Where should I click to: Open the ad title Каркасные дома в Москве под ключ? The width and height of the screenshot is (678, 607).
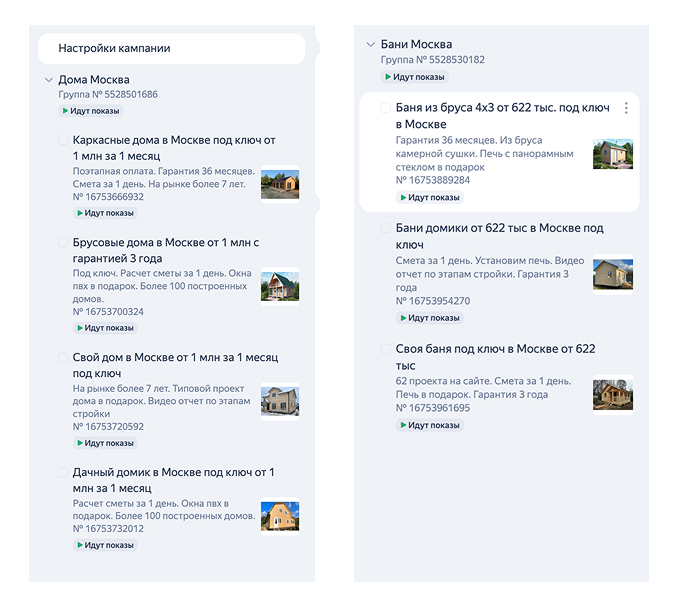click(174, 148)
